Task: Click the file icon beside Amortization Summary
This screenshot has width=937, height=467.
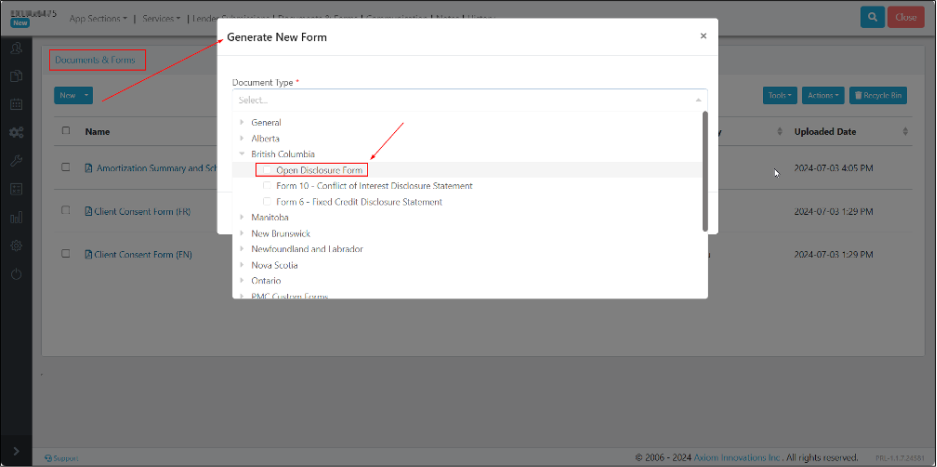Action: tap(89, 169)
